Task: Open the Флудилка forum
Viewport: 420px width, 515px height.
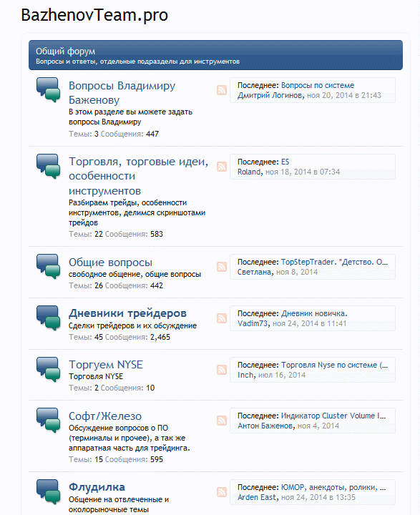Action: click(x=97, y=487)
